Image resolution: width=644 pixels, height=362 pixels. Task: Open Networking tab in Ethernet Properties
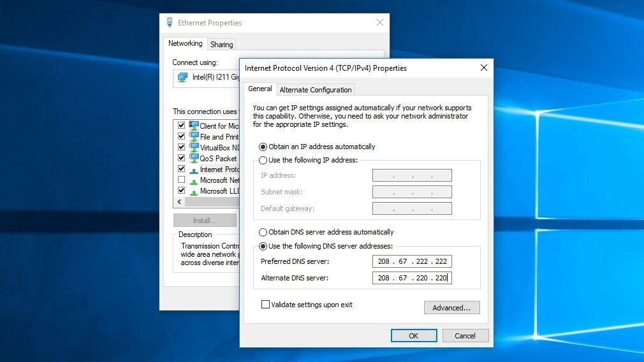click(x=186, y=43)
